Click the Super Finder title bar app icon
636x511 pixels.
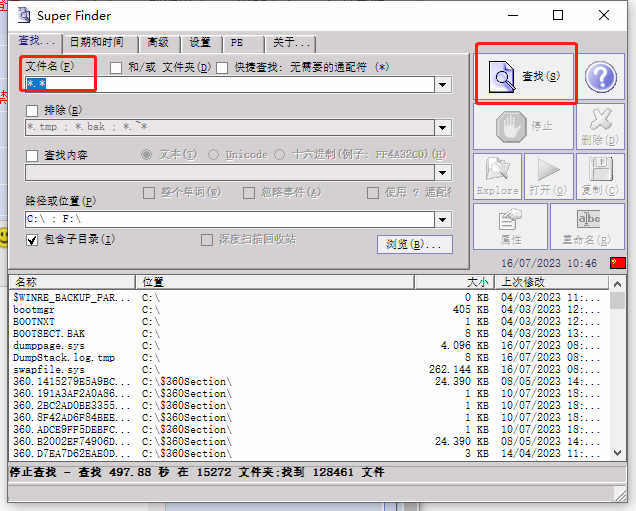[24, 15]
